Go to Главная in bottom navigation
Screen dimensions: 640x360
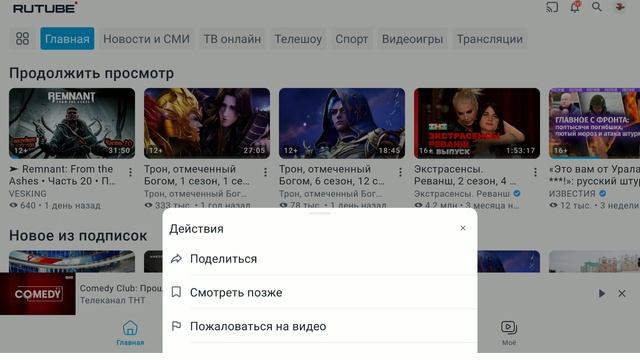click(x=130, y=333)
